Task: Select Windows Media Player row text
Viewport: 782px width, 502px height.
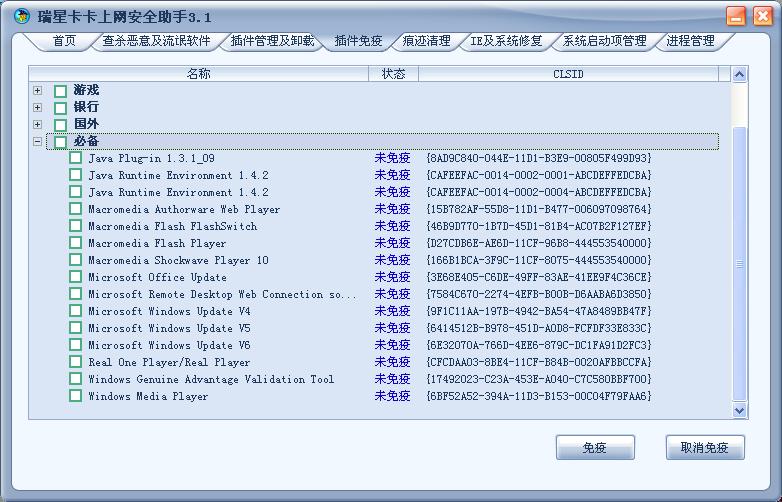Action: click(148, 396)
